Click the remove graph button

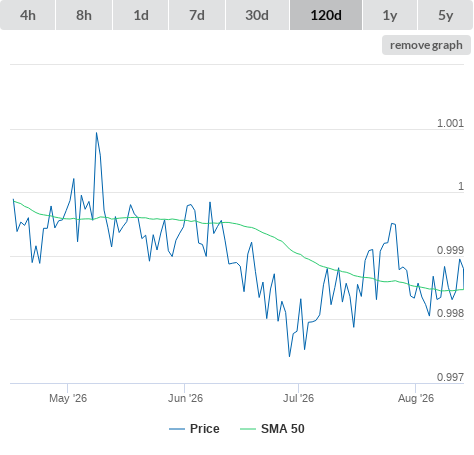click(426, 45)
